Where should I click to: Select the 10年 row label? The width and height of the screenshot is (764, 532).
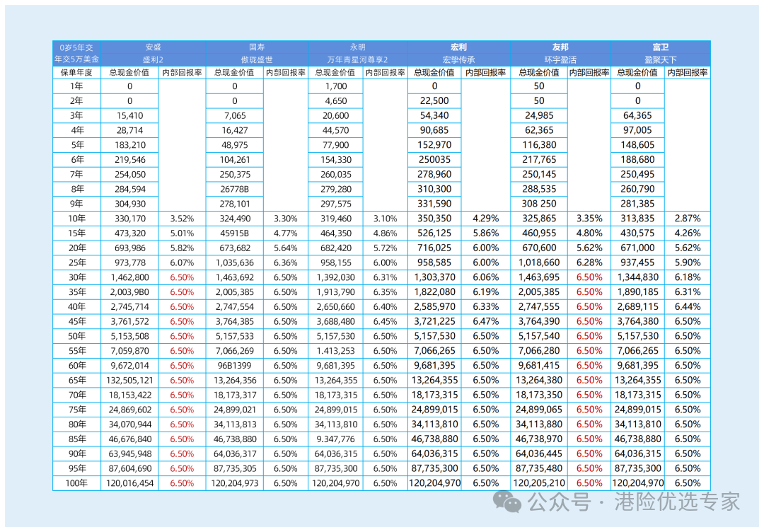click(x=76, y=219)
